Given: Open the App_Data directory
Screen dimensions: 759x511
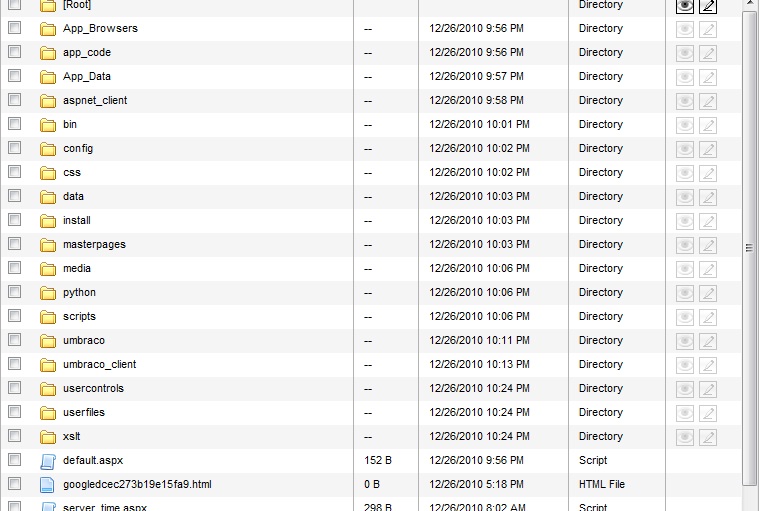Looking at the screenshot, I should [x=87, y=76].
